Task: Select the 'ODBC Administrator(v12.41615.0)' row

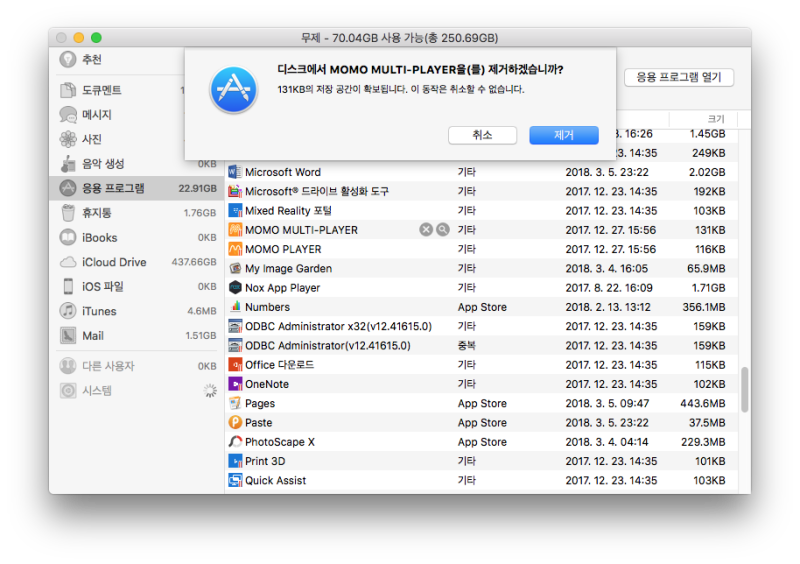Action: (481, 346)
